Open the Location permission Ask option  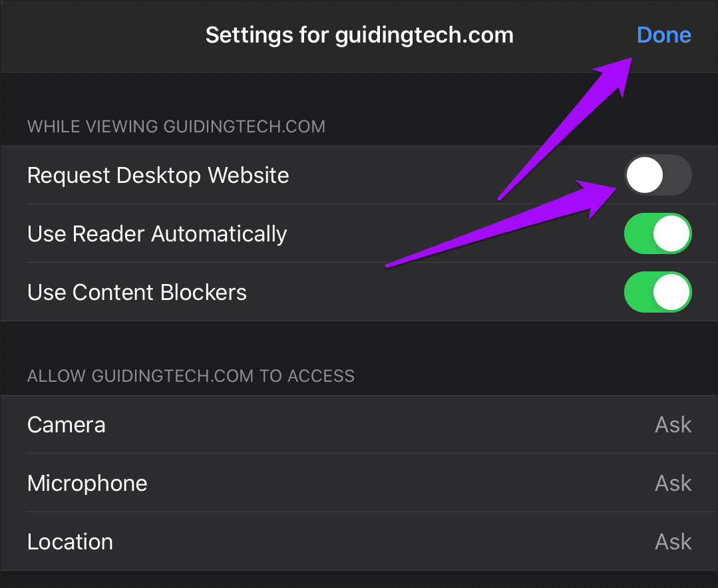673,542
